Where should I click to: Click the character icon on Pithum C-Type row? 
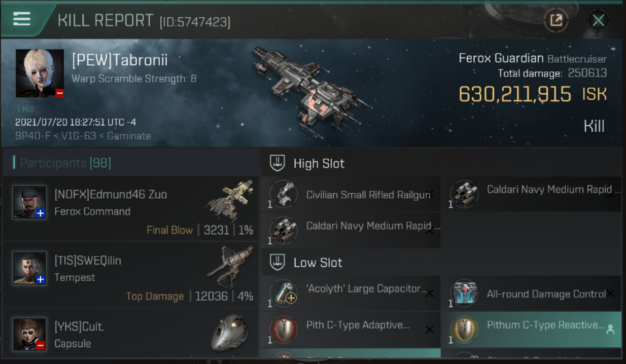[610, 330]
